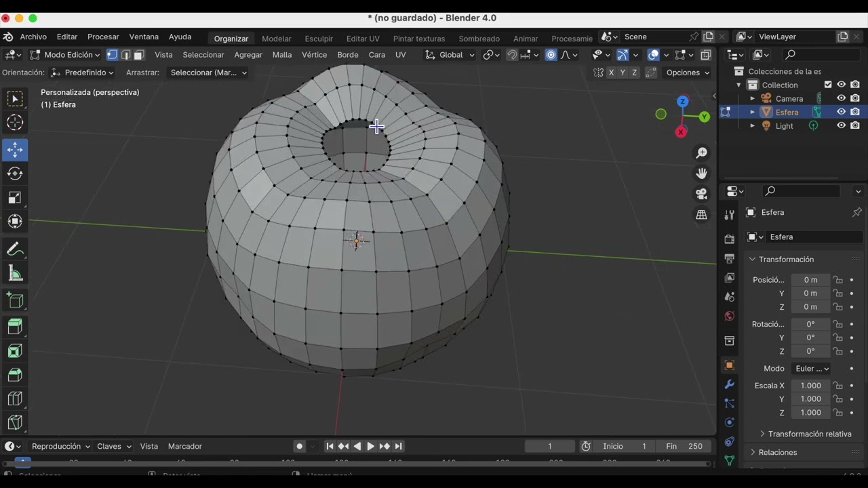Open Scene properties tab

coord(730,297)
